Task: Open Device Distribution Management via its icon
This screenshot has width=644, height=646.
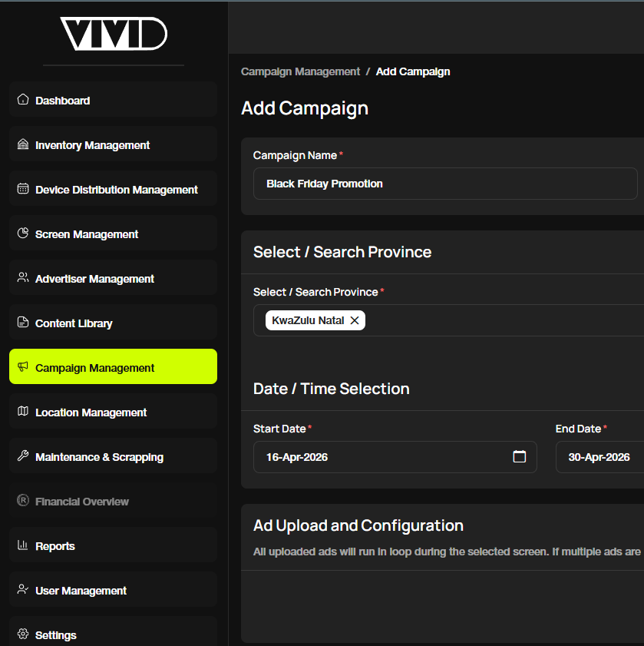Action: [x=21, y=189]
